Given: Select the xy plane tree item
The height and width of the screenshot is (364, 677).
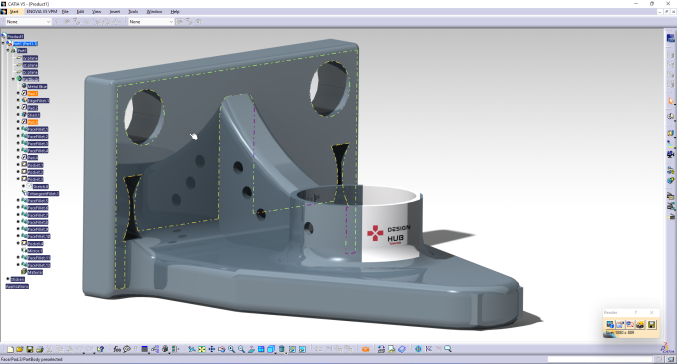Looking at the screenshot, I should tap(30, 58).
